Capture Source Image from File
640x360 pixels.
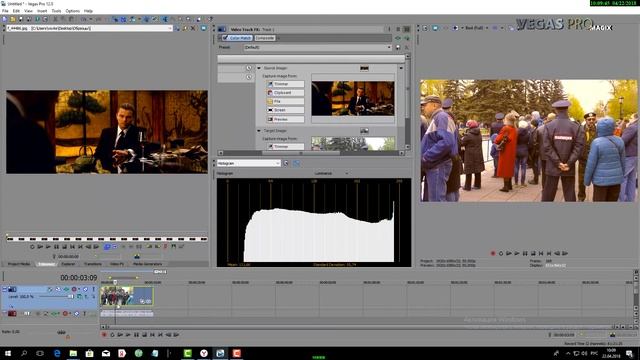click(285, 101)
